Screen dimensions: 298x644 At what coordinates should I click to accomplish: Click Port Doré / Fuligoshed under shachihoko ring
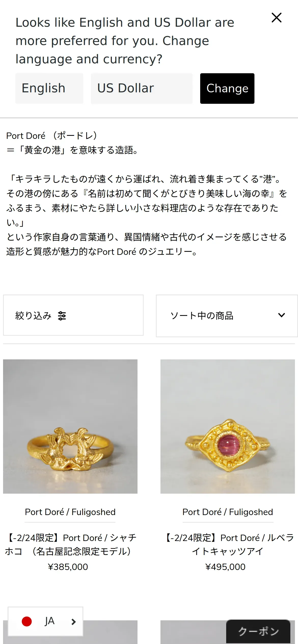[70, 512]
